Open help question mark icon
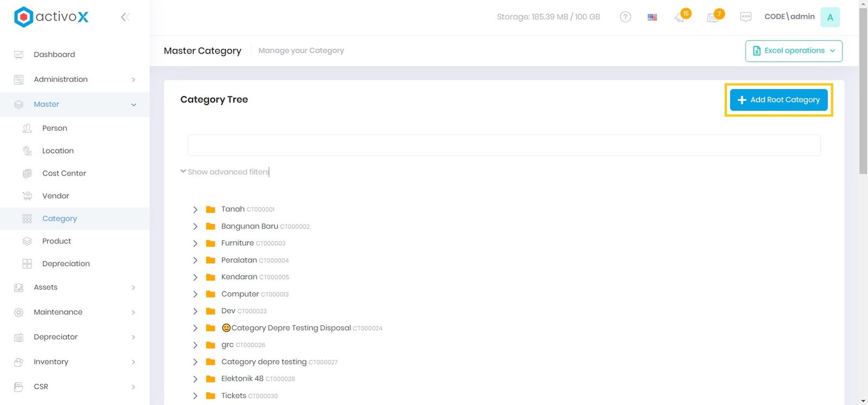868x405 pixels. tap(625, 17)
